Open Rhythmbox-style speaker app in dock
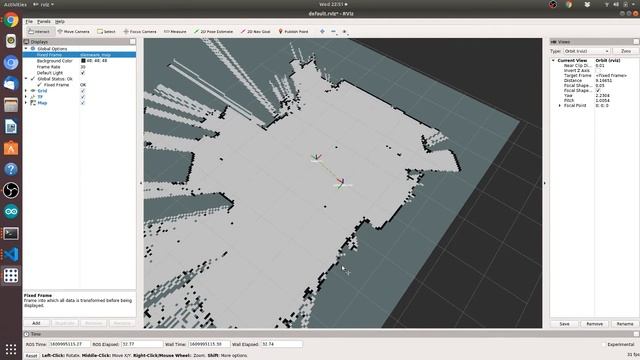Screen dimensions: 640x360 pyautogui.click(x=11, y=41)
